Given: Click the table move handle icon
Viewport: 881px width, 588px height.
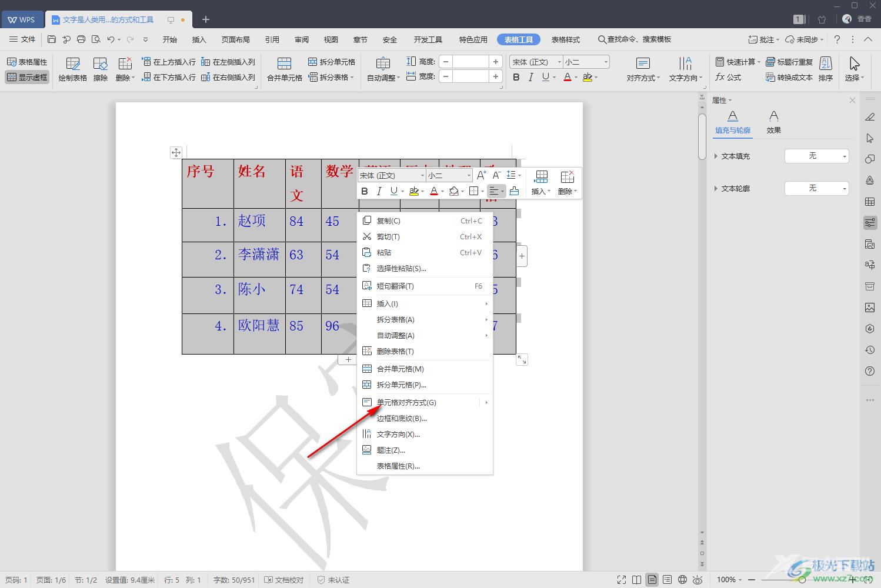Looking at the screenshot, I should coord(176,152).
